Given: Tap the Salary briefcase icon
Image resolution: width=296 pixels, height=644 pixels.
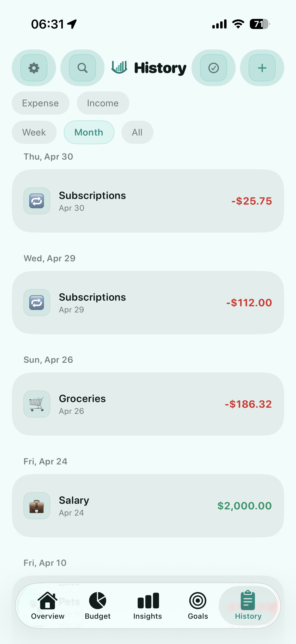Looking at the screenshot, I should tap(37, 506).
